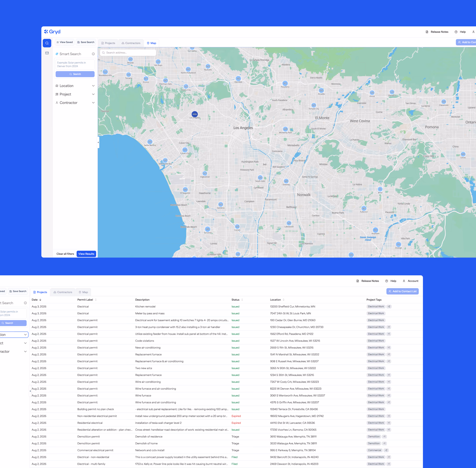476x468 pixels.
Task: Click the Date column sort arrow
Action: pos(40,300)
